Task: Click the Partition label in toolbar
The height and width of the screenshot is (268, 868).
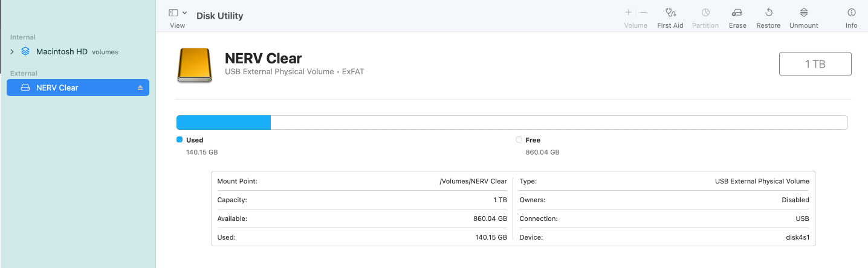Action: click(x=705, y=25)
